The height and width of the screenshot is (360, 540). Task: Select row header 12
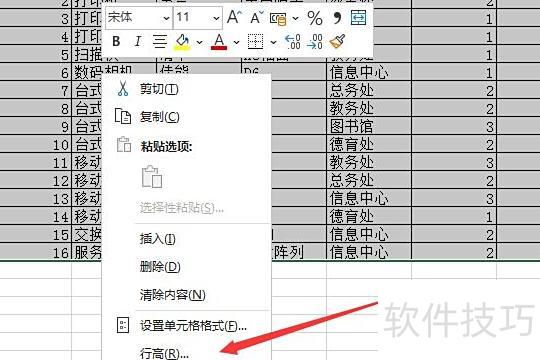[x=36, y=181]
